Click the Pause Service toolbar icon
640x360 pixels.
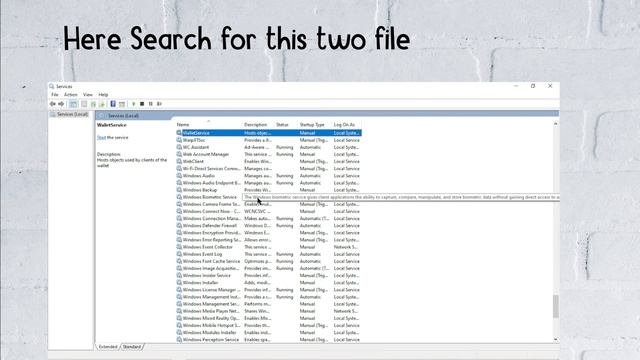(x=151, y=104)
